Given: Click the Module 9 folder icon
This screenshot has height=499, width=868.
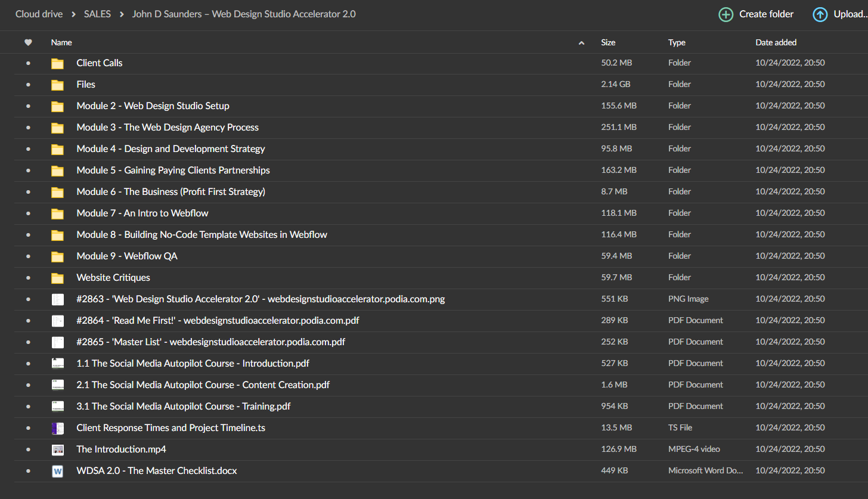Looking at the screenshot, I should tap(57, 256).
